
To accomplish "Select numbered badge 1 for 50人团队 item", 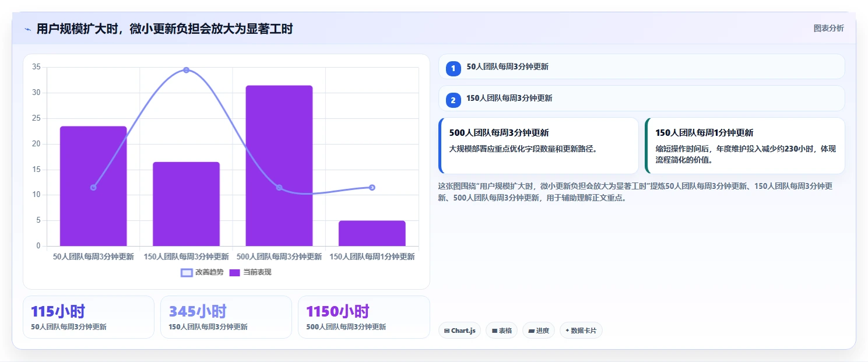I will pos(453,68).
